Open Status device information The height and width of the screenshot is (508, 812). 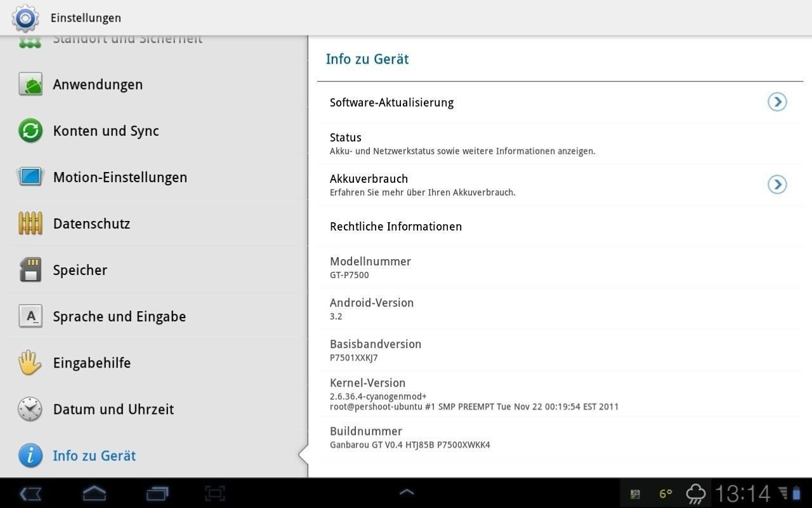click(560, 144)
